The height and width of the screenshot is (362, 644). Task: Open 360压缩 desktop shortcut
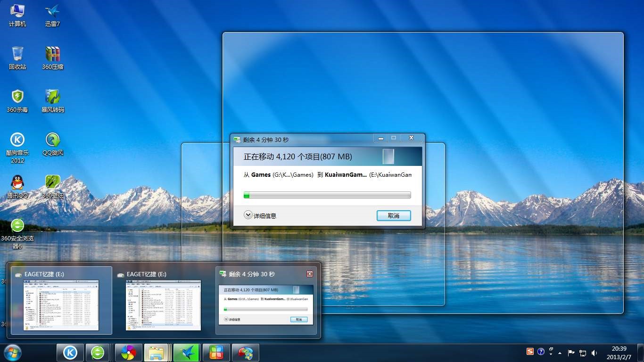coord(52,53)
